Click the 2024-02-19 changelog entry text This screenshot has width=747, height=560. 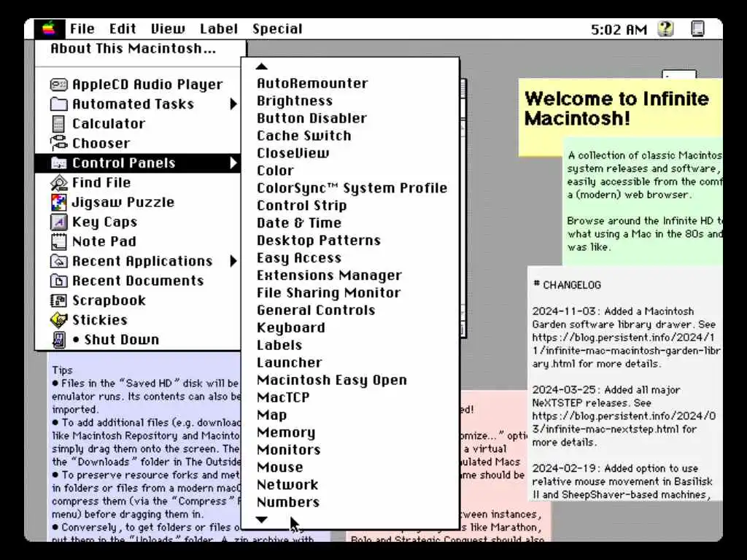pyautogui.click(x=622, y=481)
